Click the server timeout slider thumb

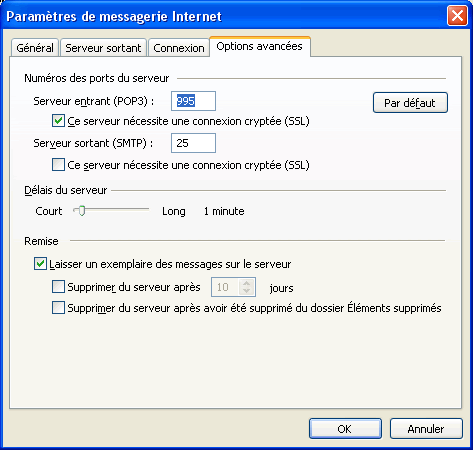point(82,211)
